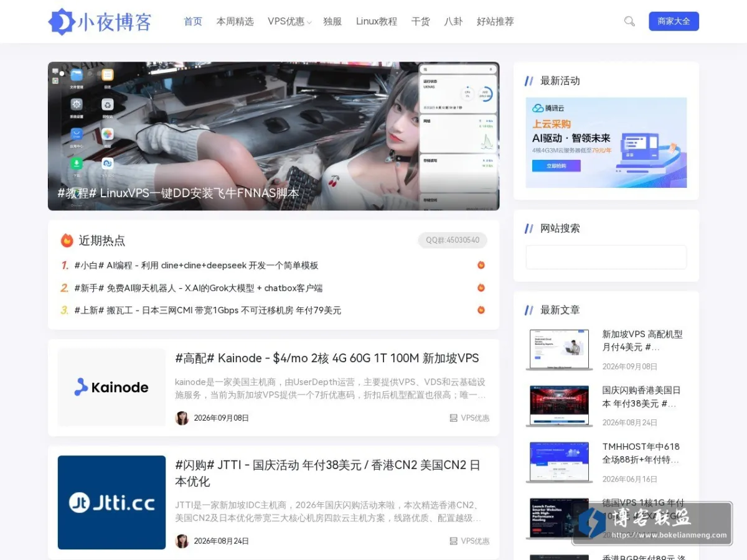Open 独服 navigation item

pos(333,21)
